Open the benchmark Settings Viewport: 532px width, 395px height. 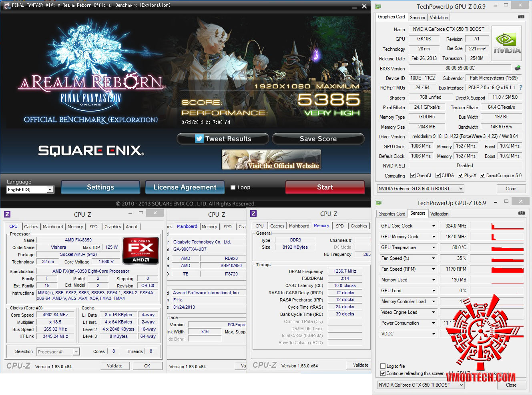[x=100, y=187]
